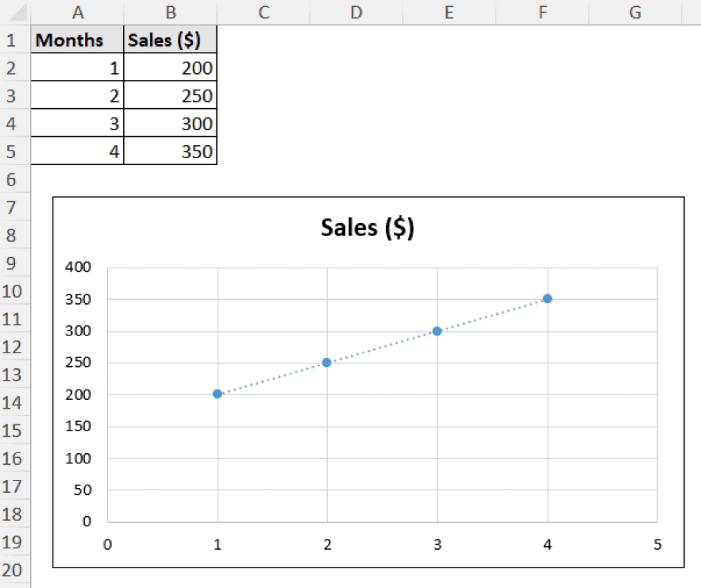Select column B header
Viewport: 701px width, 588px height.
[170, 12]
